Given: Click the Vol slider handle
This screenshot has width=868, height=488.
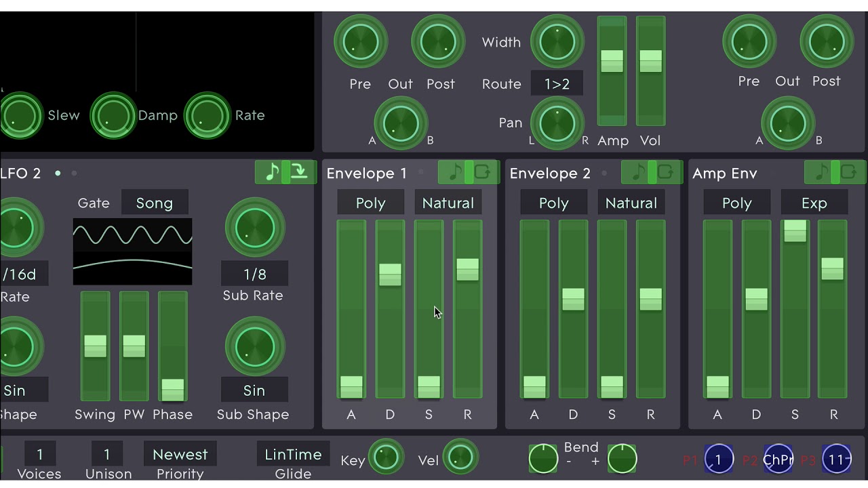Looking at the screenshot, I should pyautogui.click(x=651, y=61).
